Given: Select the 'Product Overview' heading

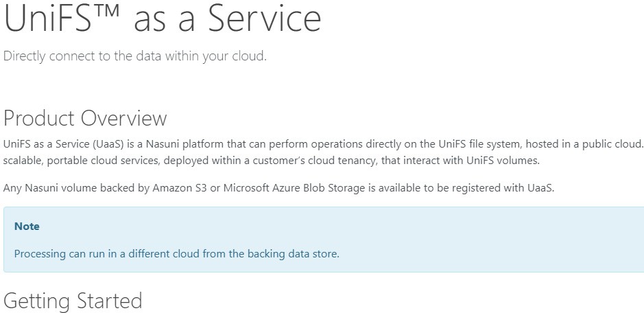Looking at the screenshot, I should (85, 118).
